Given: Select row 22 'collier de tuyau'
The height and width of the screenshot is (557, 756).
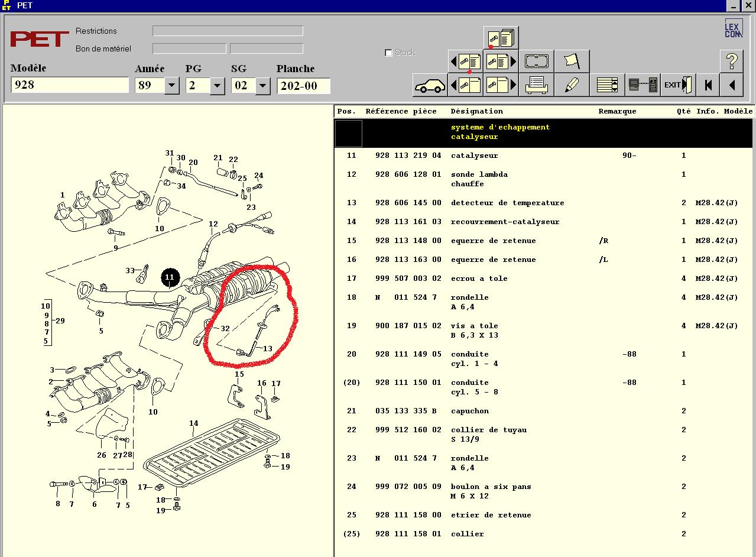Looking at the screenshot, I should [544, 435].
